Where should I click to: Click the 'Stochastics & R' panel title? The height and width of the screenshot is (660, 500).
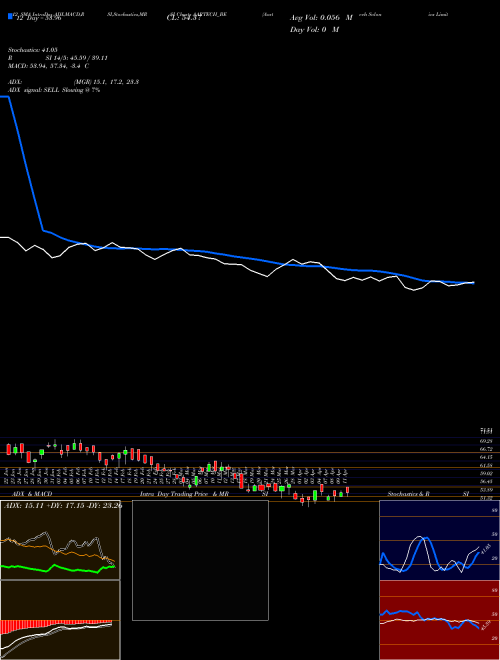409,494
